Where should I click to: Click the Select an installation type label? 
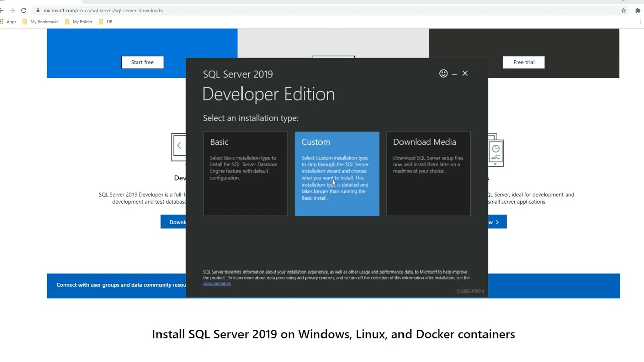[251, 118]
